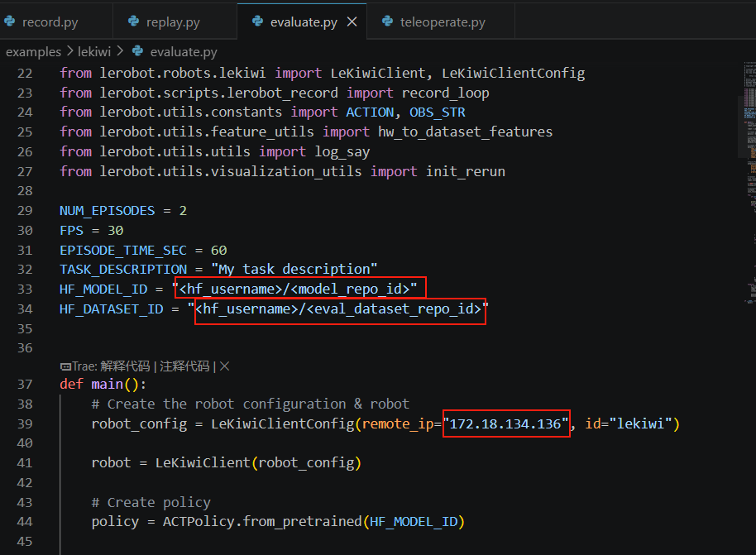
Task: Click the Trae keyboard icon above main
Action: coord(65,367)
